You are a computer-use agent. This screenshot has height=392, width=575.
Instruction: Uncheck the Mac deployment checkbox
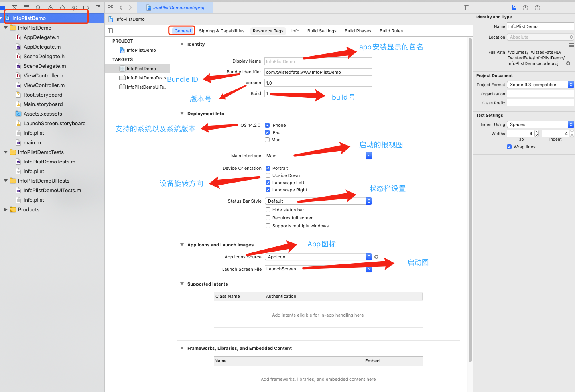(267, 140)
